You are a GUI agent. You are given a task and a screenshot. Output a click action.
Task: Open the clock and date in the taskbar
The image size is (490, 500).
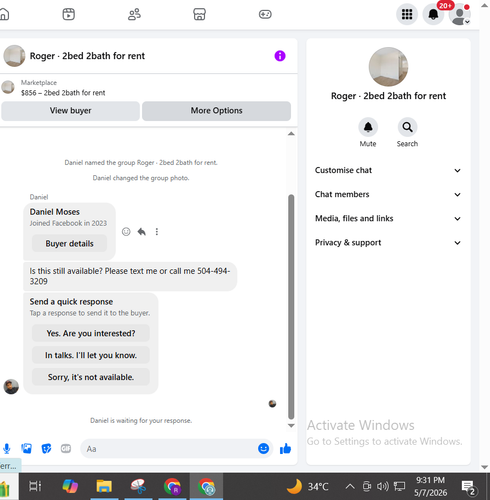430,486
